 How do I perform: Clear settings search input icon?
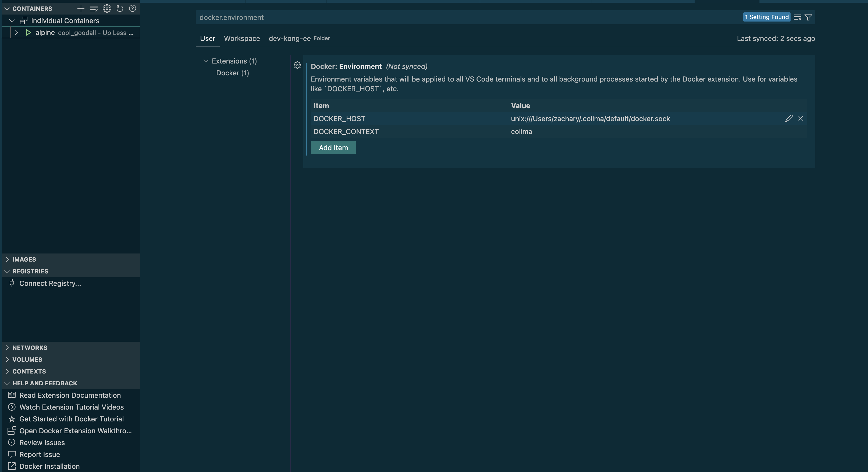point(797,17)
